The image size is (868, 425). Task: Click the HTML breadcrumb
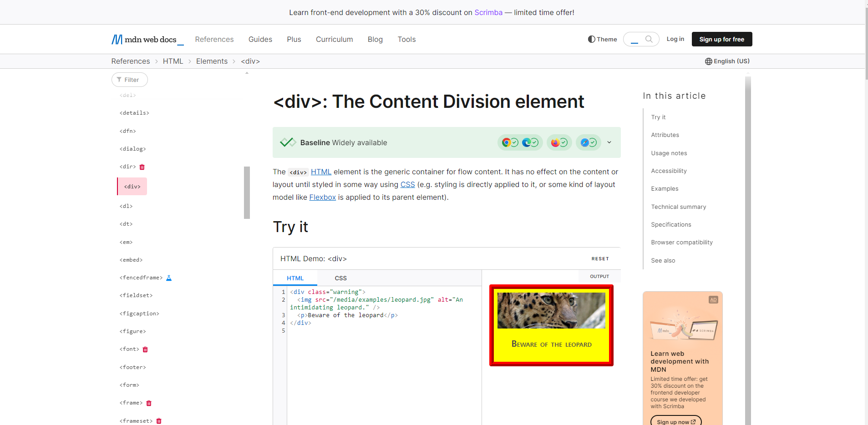(x=173, y=61)
